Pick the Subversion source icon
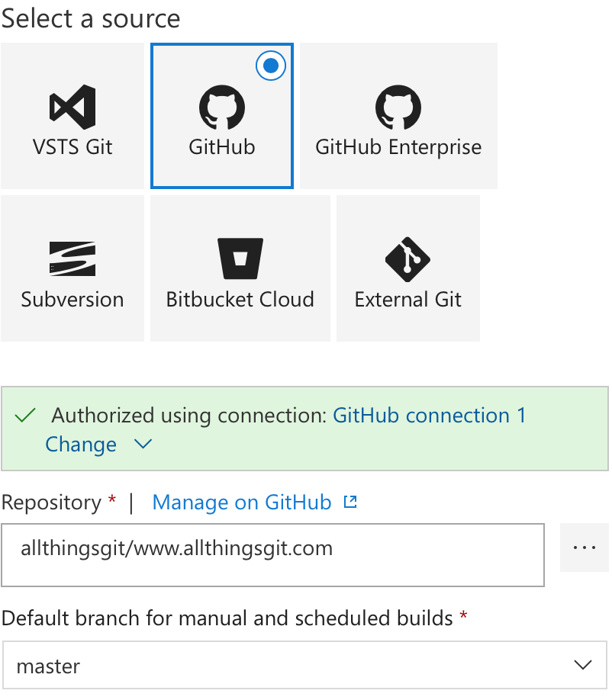Screen dimensions: 612x700 [72, 259]
